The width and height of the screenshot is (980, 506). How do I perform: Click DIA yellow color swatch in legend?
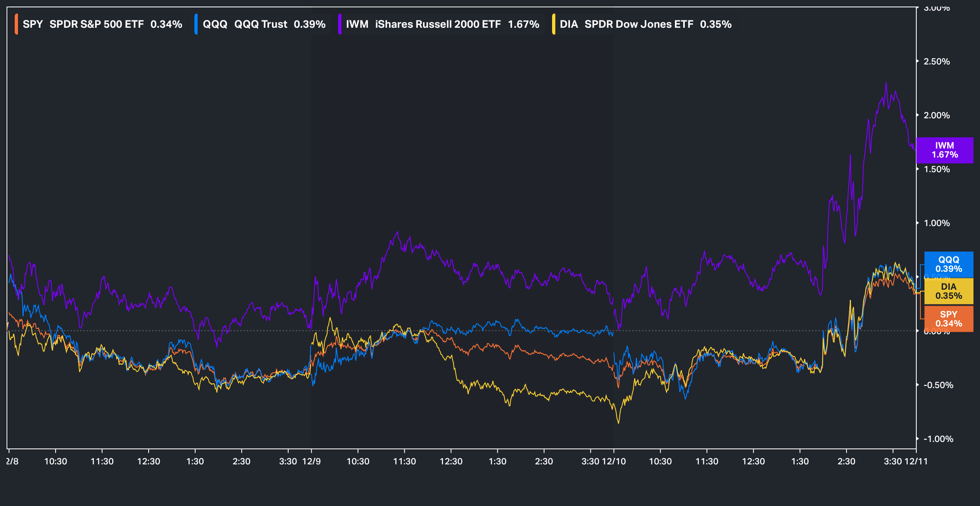pos(554,24)
